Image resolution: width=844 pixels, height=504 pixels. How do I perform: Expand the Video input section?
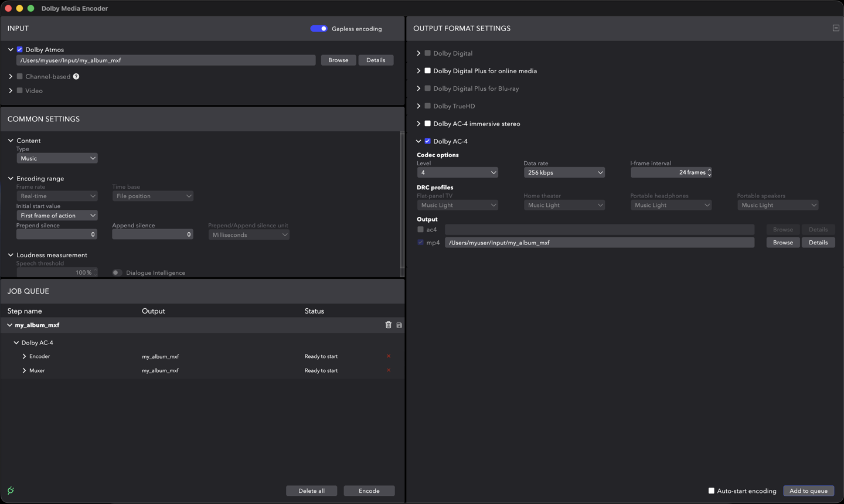[11, 90]
